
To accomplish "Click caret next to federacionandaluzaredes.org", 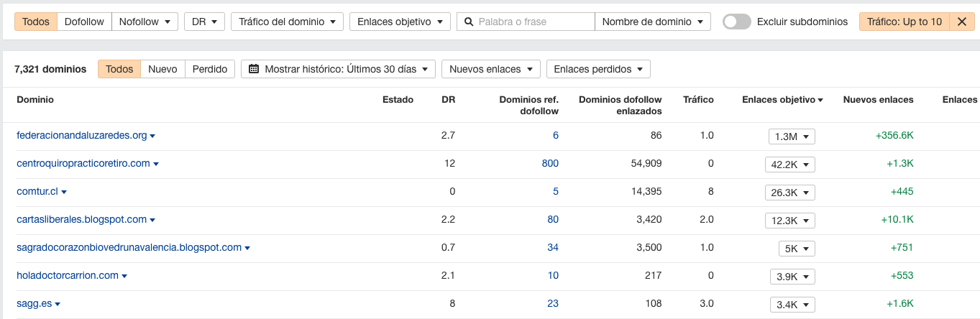I will (x=152, y=136).
